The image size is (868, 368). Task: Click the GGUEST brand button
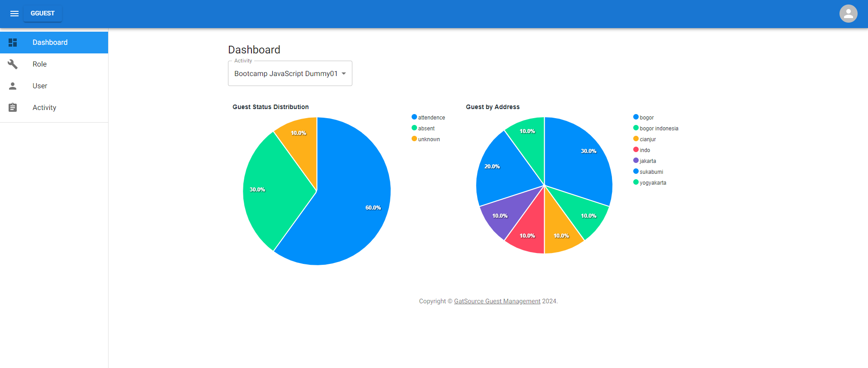43,14
